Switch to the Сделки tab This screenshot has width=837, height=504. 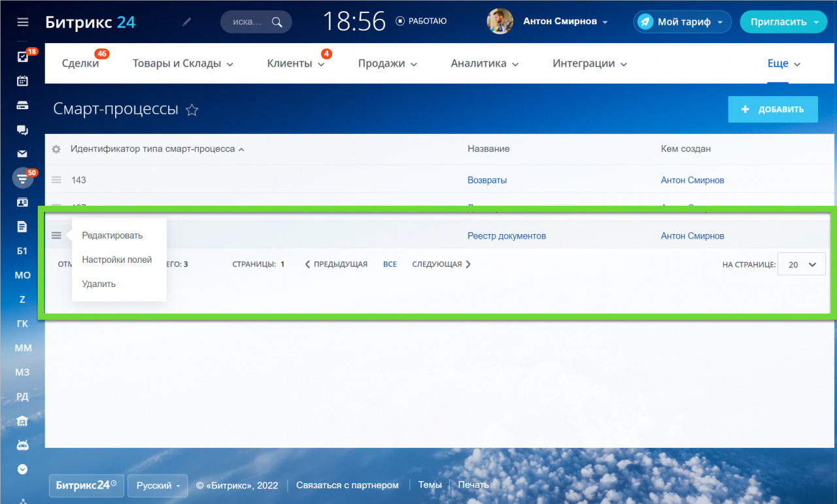coord(80,63)
